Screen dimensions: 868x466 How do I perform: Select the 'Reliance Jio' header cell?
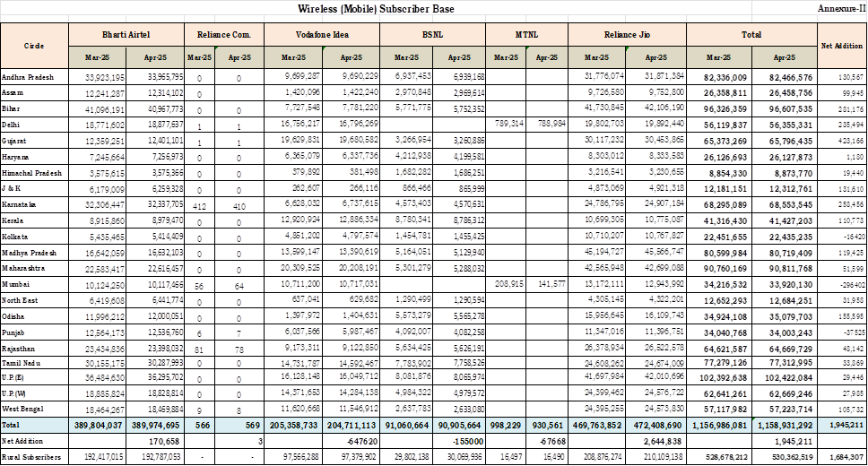tap(627, 35)
